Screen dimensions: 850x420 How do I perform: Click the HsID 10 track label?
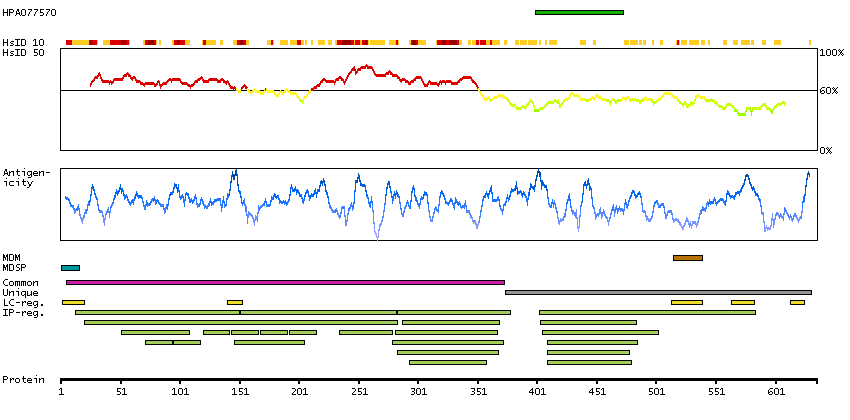pyautogui.click(x=23, y=42)
